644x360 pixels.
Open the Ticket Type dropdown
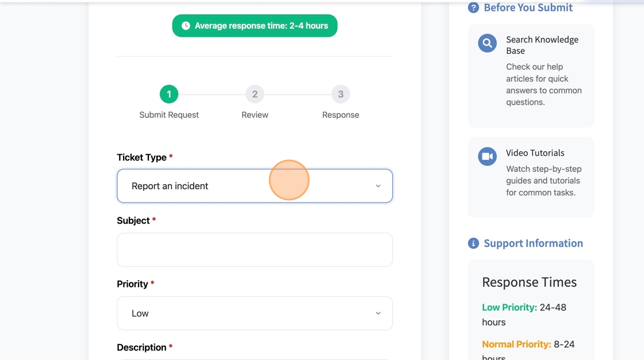(254, 186)
